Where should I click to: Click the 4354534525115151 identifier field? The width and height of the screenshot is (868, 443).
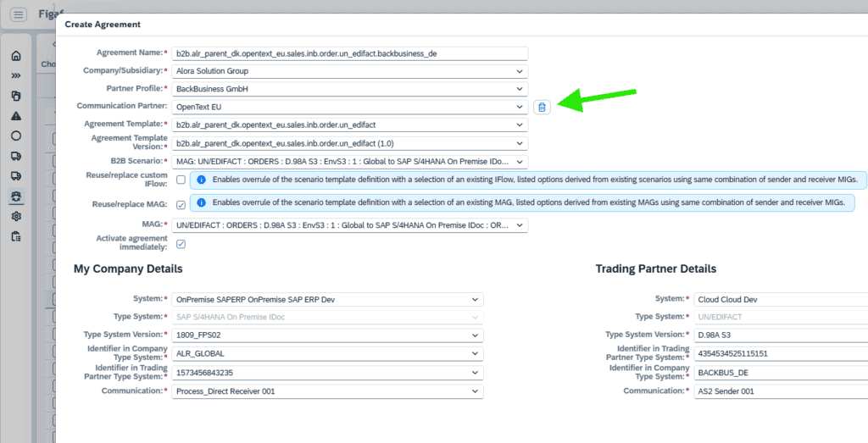click(x=781, y=354)
